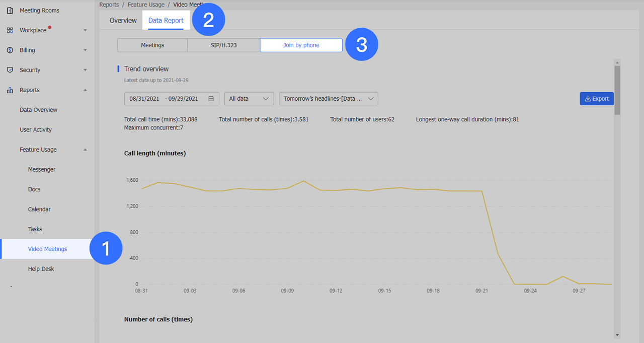Image resolution: width=644 pixels, height=343 pixels.
Task: Collapse the Reports menu arrow
Action: pos(85,90)
